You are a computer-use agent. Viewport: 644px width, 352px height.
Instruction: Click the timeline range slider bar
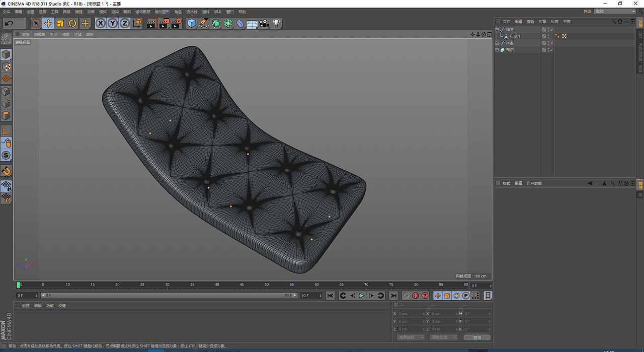168,296
